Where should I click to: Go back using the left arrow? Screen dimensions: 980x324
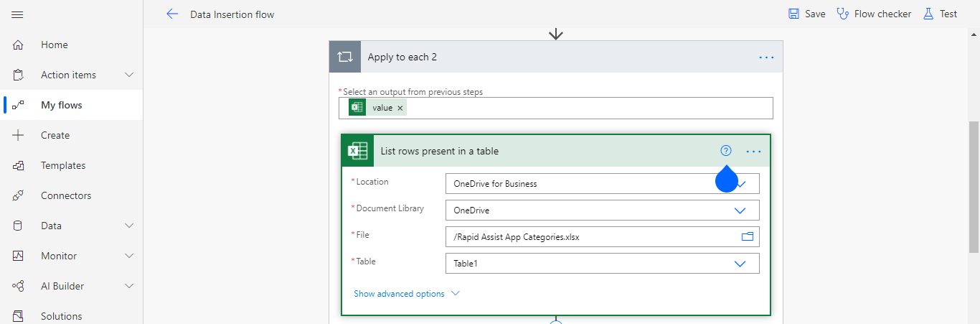tap(171, 14)
